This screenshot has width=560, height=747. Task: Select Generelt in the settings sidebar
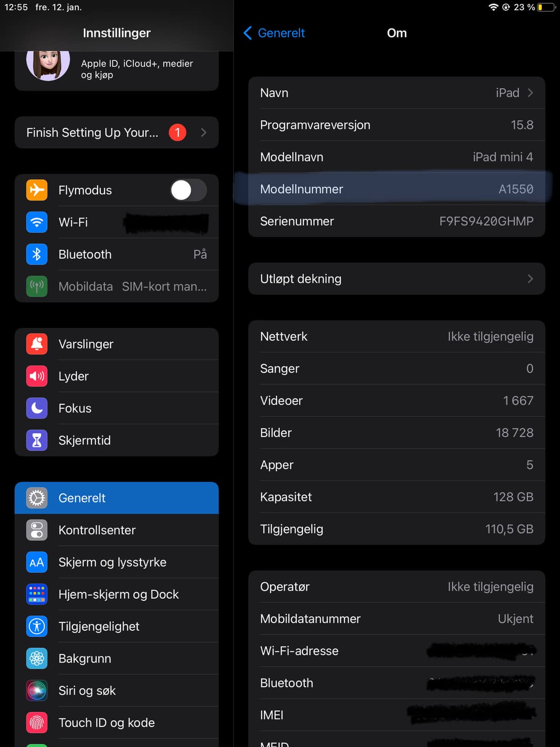tap(117, 498)
